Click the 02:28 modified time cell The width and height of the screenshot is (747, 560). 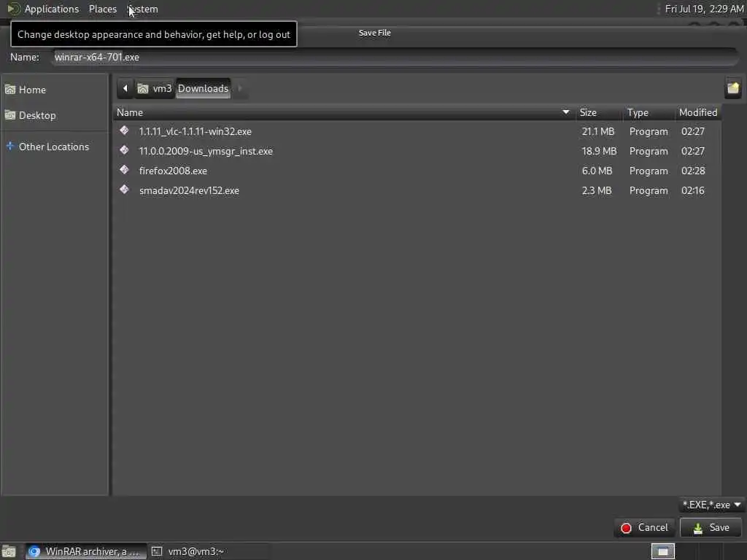pyautogui.click(x=693, y=171)
